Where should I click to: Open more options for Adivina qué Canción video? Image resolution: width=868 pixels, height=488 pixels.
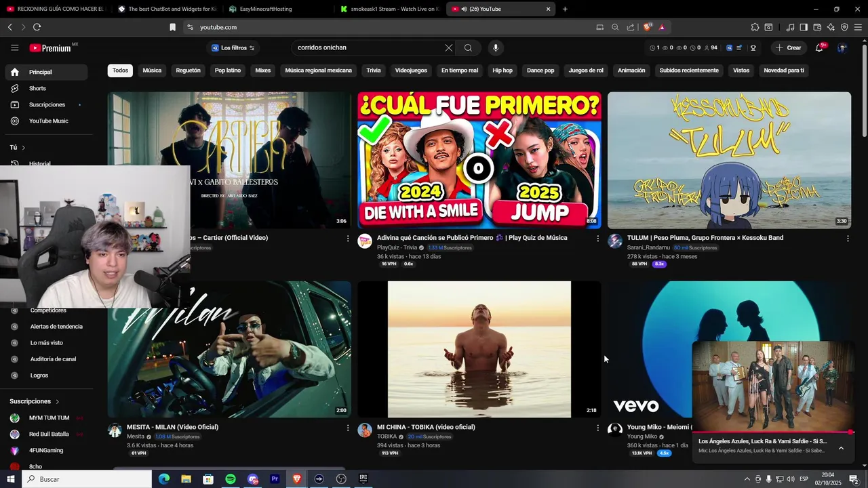tap(597, 239)
